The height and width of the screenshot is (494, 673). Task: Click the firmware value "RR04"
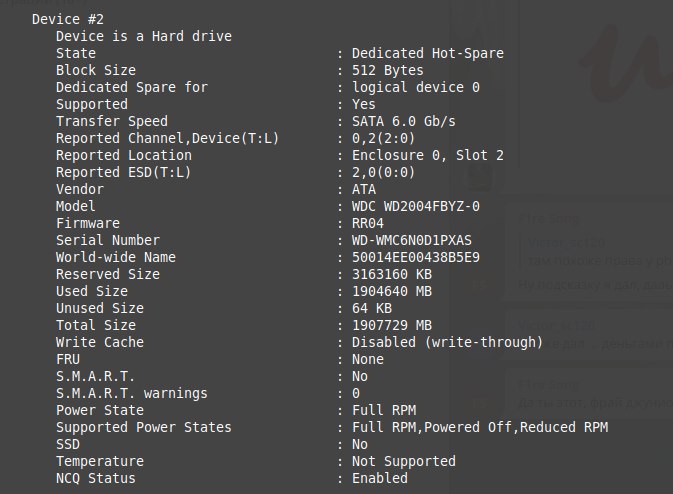click(x=368, y=223)
